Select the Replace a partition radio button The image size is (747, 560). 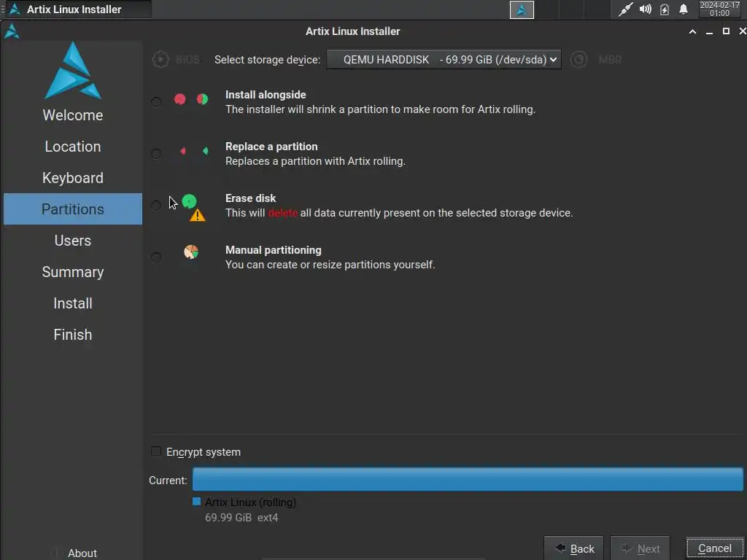tap(156, 154)
